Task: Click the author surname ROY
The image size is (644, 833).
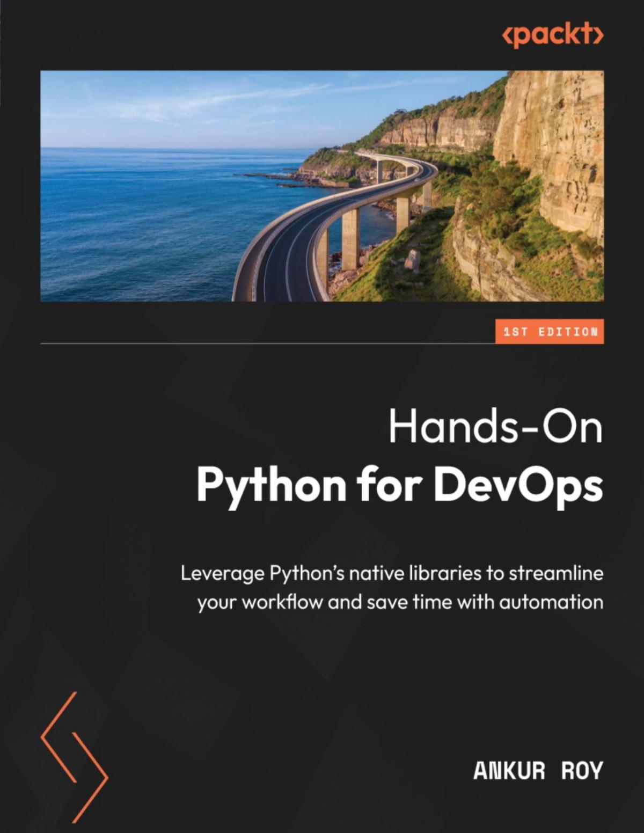Action: 582,771
